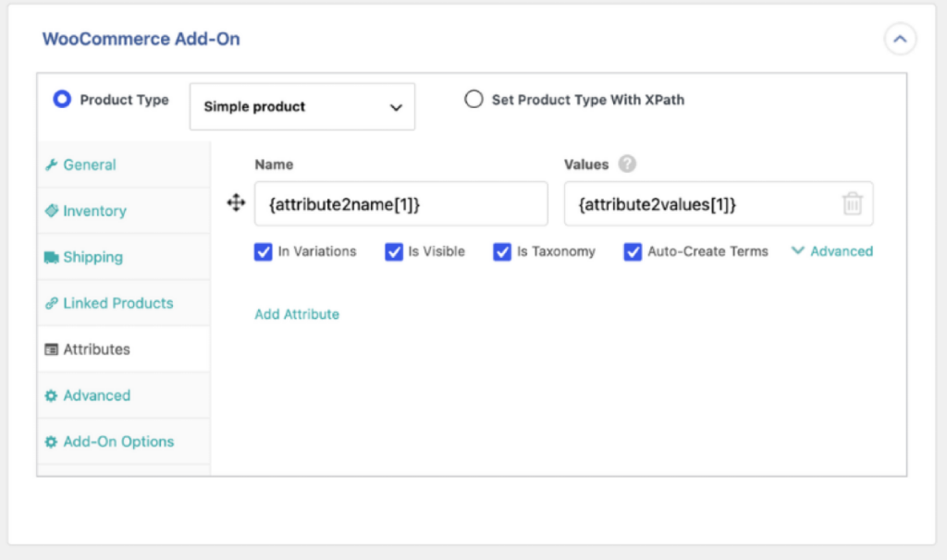The height and width of the screenshot is (560, 947).
Task: Click the attribute Name input field
Action: pos(401,204)
